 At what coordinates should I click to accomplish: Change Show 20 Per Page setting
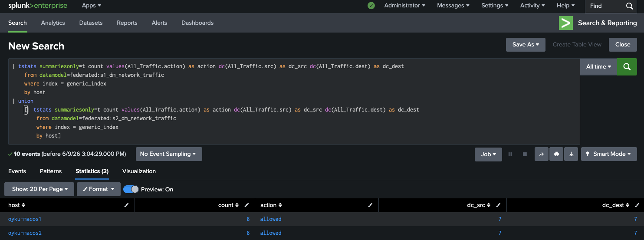39,189
